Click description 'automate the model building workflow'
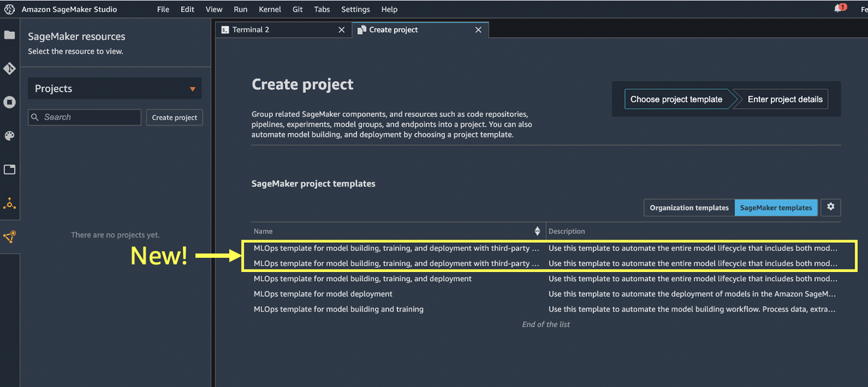The height and width of the screenshot is (387, 868). pos(692,309)
